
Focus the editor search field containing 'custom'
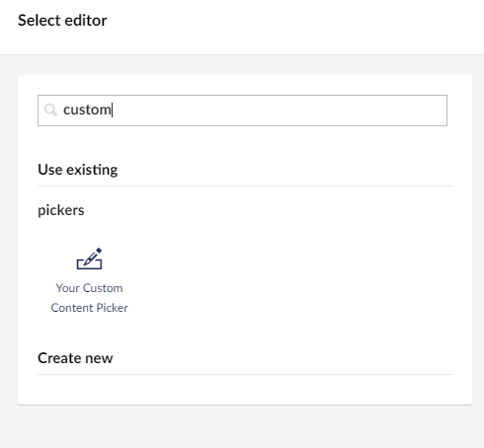(x=242, y=111)
